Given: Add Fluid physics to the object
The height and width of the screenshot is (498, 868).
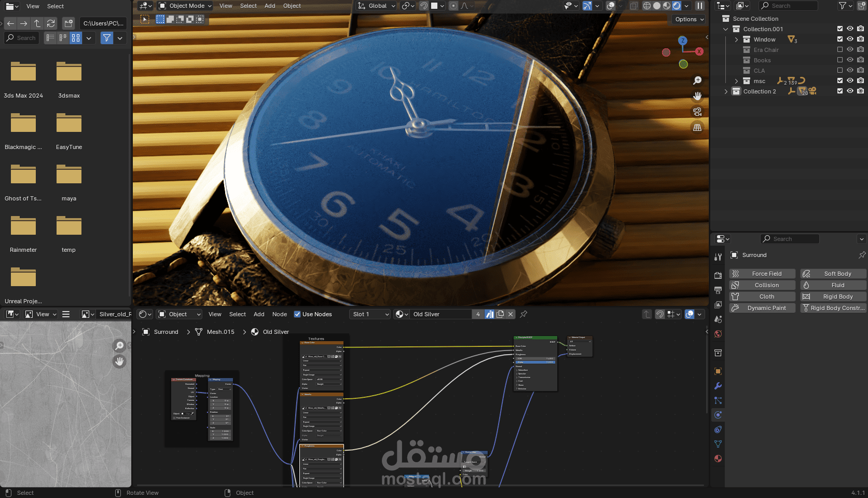Looking at the screenshot, I should (833, 285).
